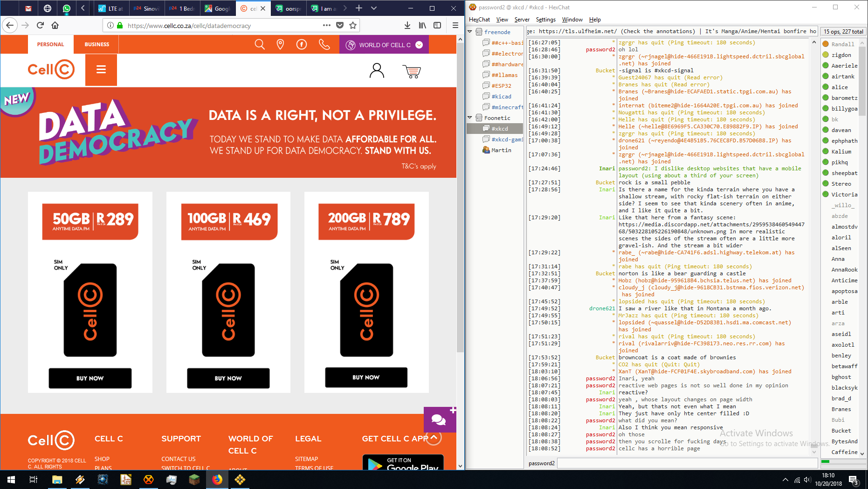The width and height of the screenshot is (868, 489).
Task: Open the WhatsApp pinned tab
Action: point(66,8)
